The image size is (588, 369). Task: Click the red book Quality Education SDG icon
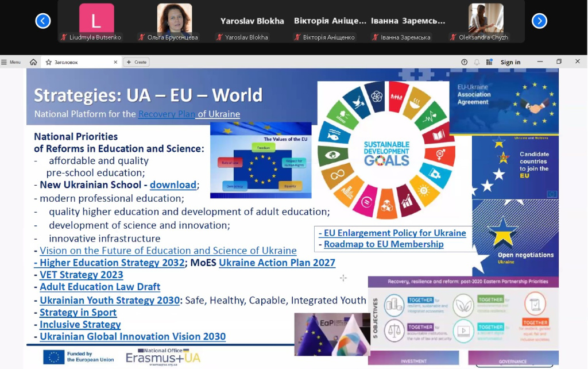[438, 135]
